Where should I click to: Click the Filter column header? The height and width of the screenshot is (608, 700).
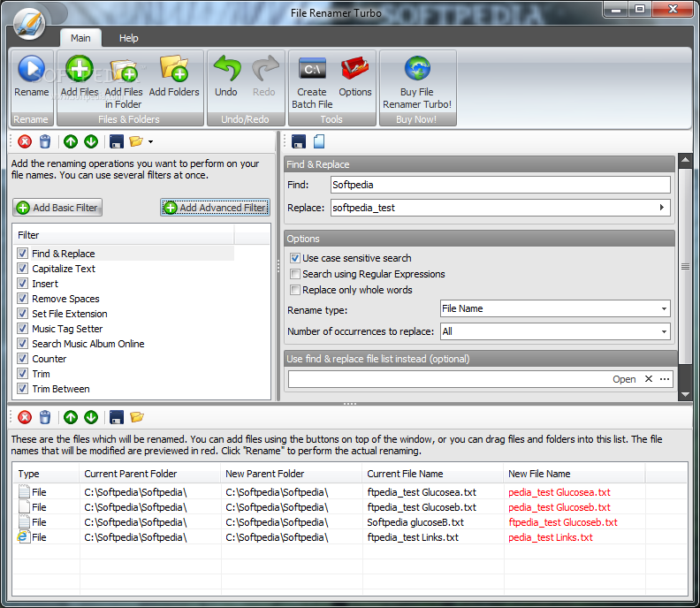pos(124,235)
